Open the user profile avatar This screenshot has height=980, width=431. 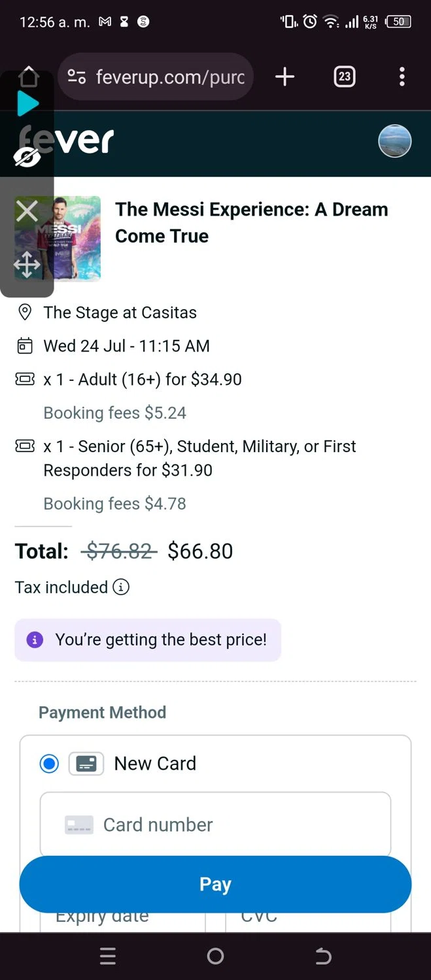pyautogui.click(x=395, y=141)
